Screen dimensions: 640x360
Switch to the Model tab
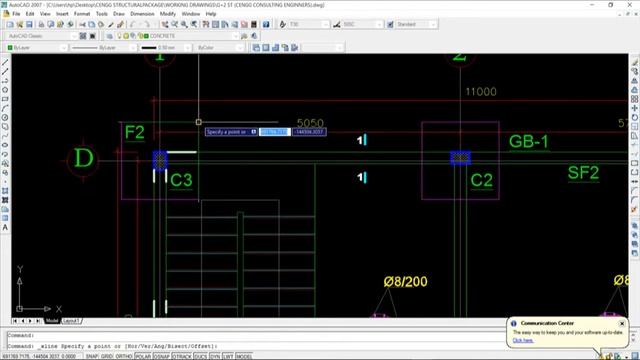tap(52, 321)
